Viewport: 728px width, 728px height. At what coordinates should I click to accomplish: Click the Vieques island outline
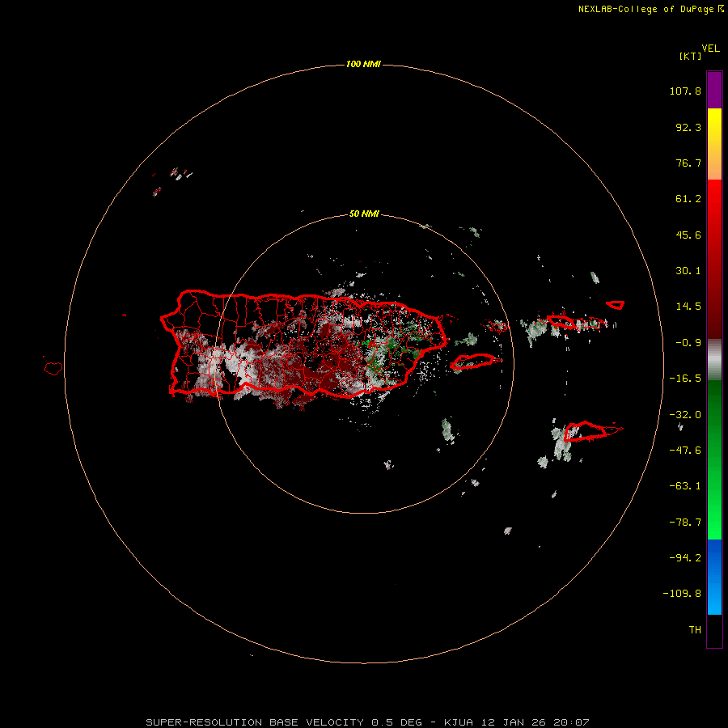(x=472, y=362)
